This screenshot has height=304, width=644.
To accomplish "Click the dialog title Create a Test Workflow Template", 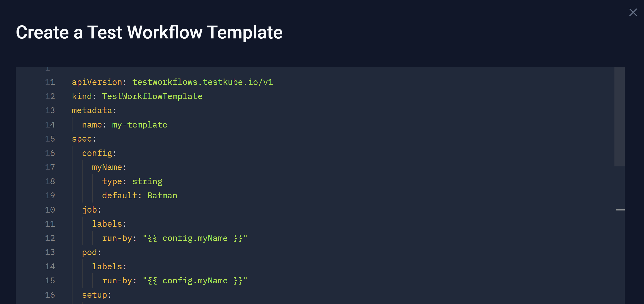I will click(149, 32).
